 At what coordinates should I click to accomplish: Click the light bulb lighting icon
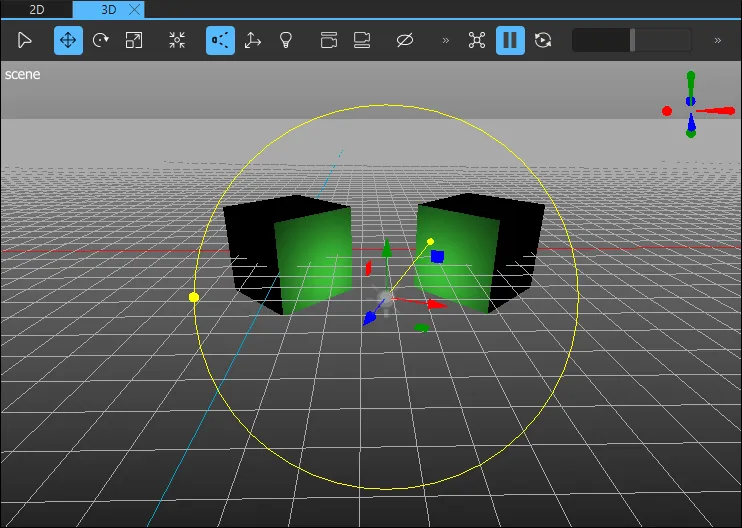point(286,40)
